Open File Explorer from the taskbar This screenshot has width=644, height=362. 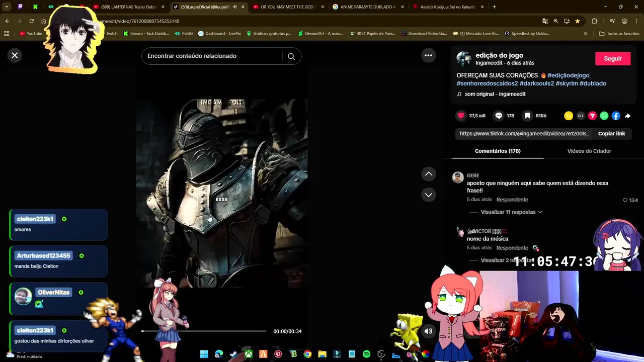point(322,354)
